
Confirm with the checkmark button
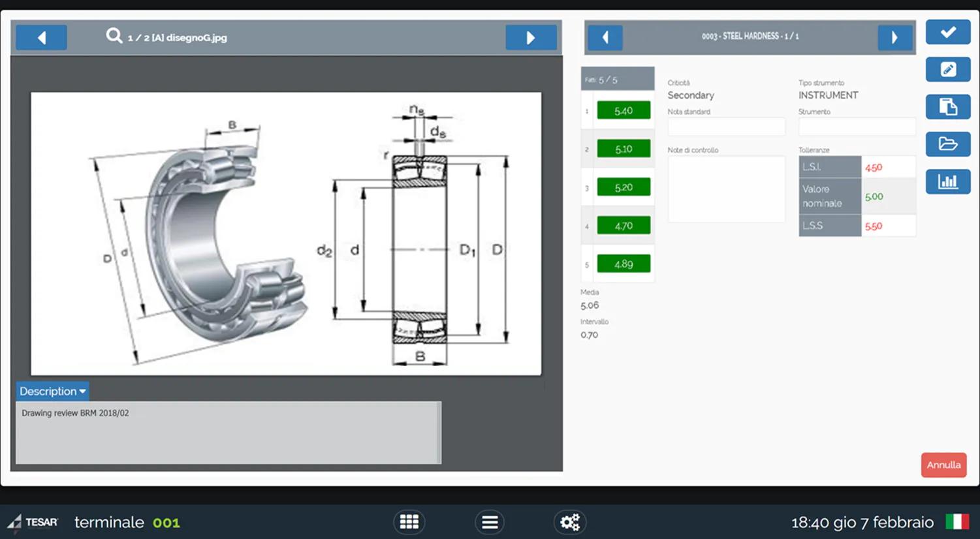(x=948, y=32)
